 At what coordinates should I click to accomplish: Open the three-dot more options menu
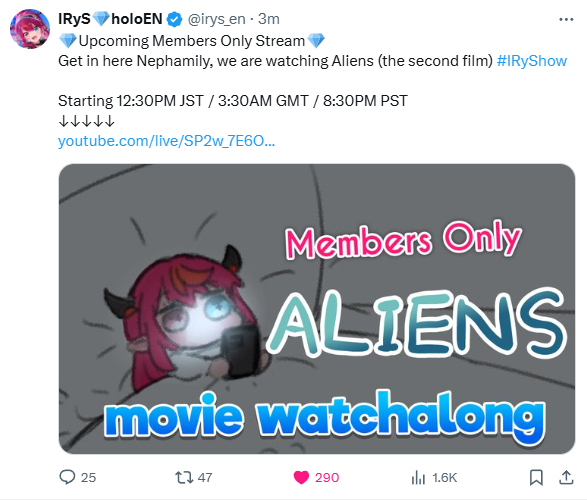click(x=566, y=19)
